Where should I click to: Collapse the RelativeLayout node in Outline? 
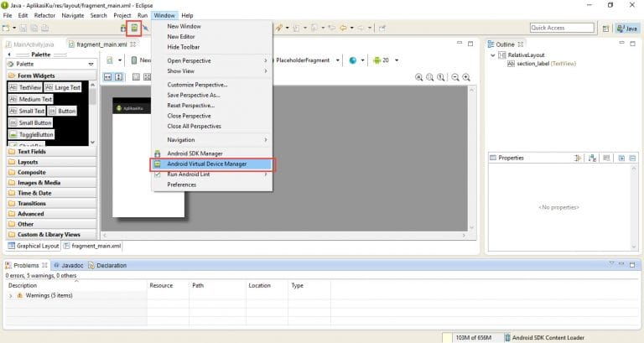493,55
